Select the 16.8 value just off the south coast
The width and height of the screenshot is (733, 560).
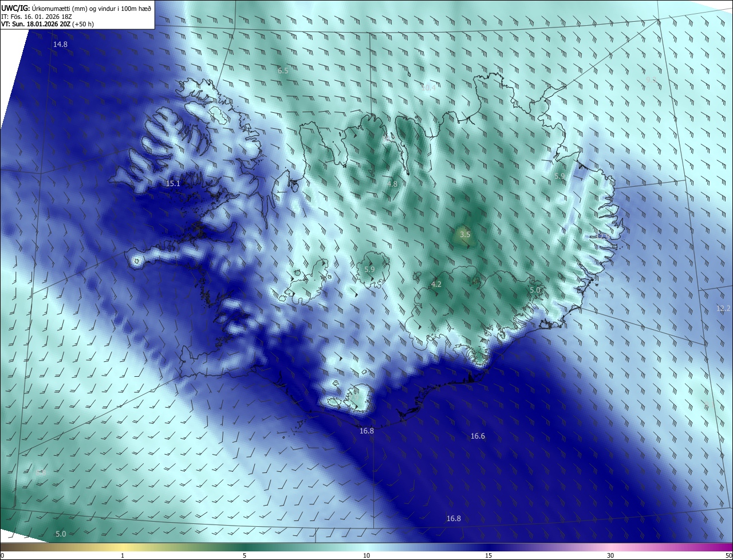click(367, 431)
